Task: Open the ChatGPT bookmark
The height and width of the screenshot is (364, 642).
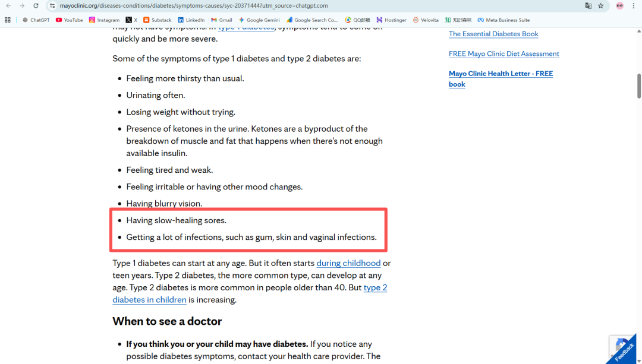Action: 36,20
